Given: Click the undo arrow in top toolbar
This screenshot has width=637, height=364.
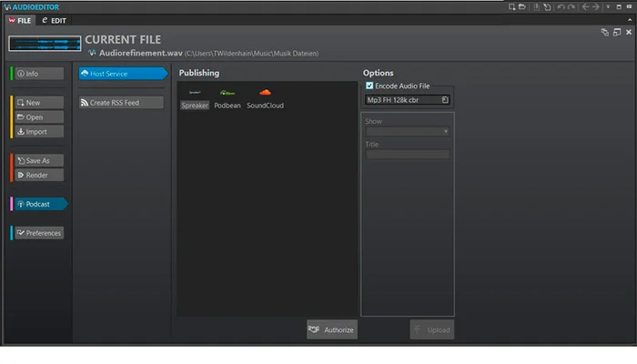Looking at the screenshot, I should click(561, 7).
